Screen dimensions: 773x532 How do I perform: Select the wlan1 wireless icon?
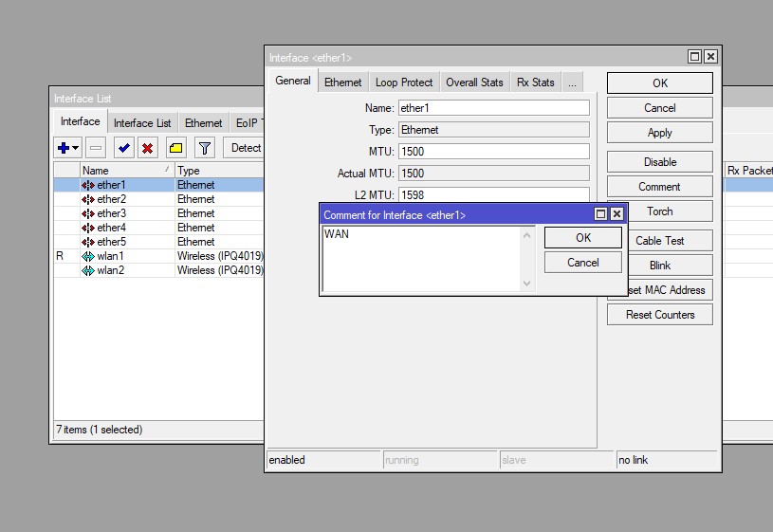88,256
